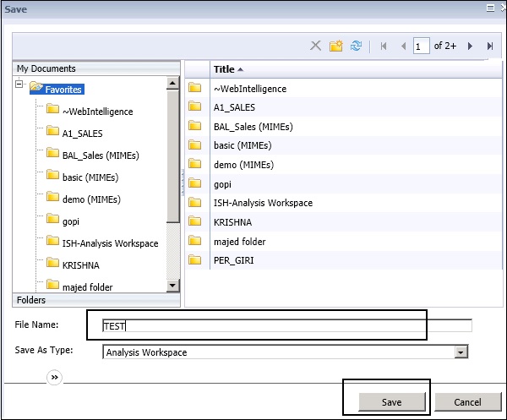Select demo (MIMEs) in tree
The height and width of the screenshot is (420, 507).
pos(91,199)
